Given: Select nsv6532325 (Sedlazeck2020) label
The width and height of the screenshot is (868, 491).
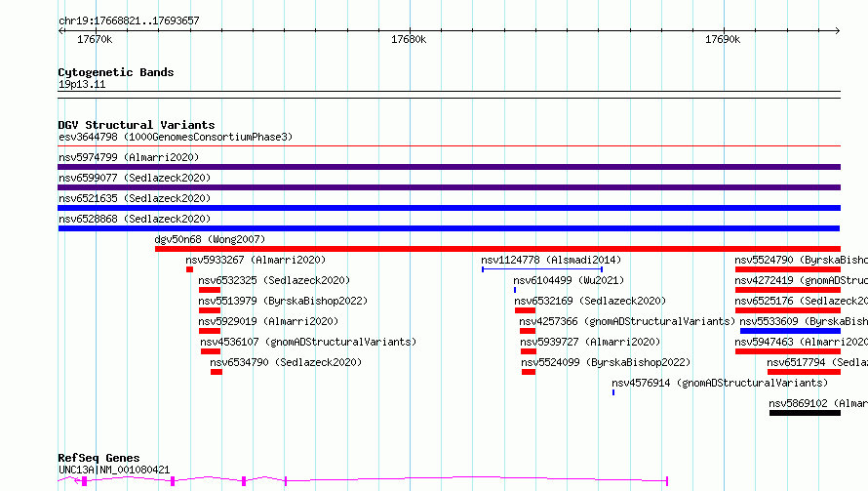Looking at the screenshot, I should coord(275,280).
